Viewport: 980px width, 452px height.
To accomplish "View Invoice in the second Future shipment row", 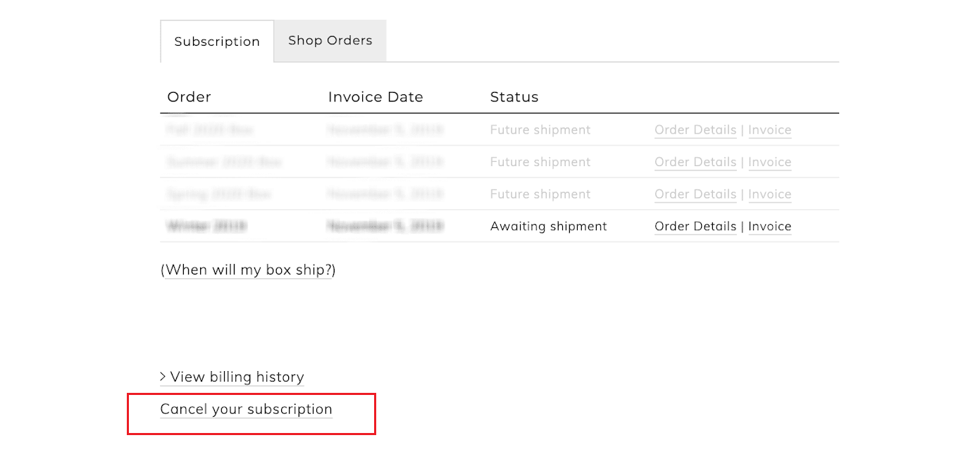I will click(x=769, y=162).
